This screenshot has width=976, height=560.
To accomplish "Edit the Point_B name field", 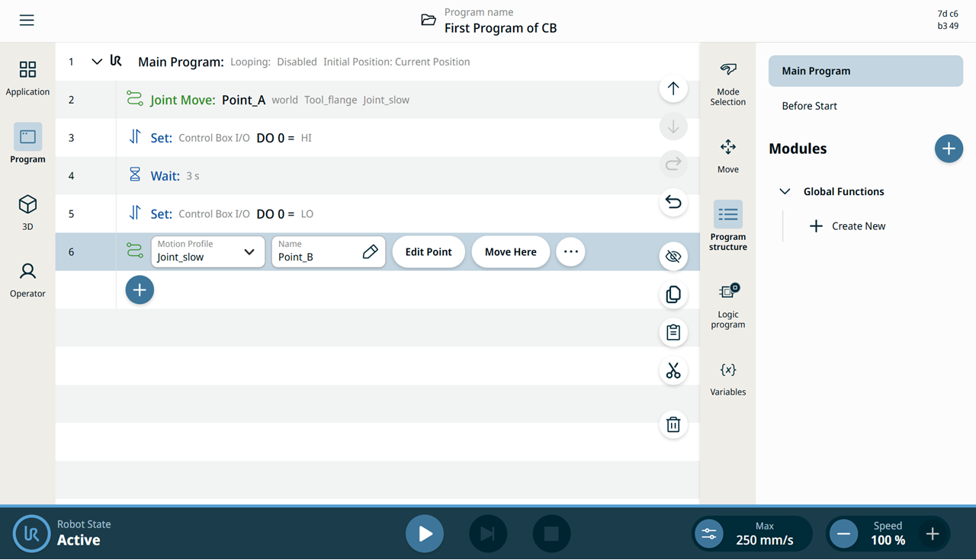I will pyautogui.click(x=329, y=251).
